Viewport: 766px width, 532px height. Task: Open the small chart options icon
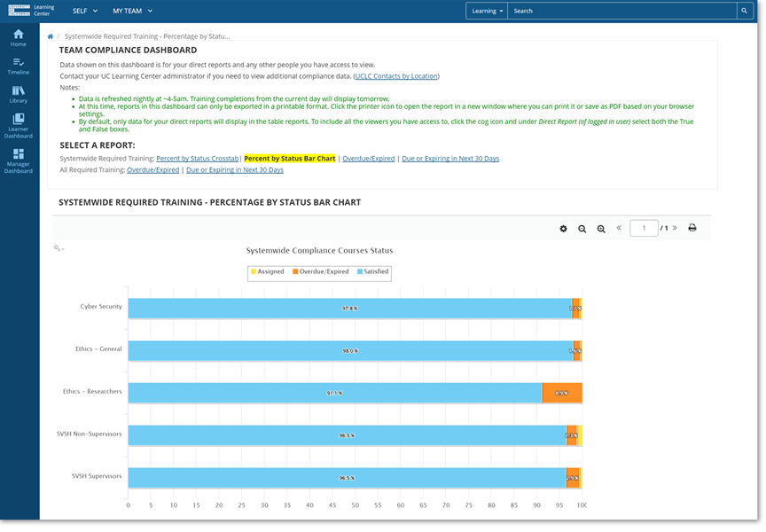point(59,248)
